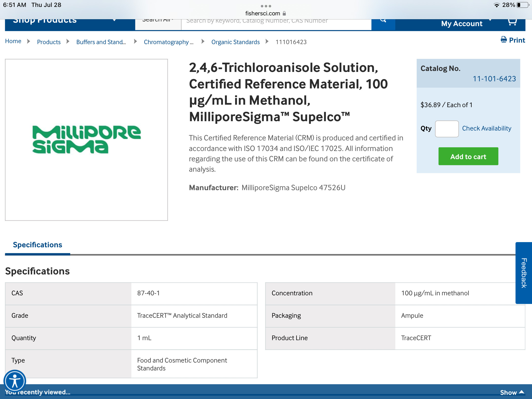Open Chromatography breadcrumb link
This screenshot has width=532, height=399.
[169, 42]
